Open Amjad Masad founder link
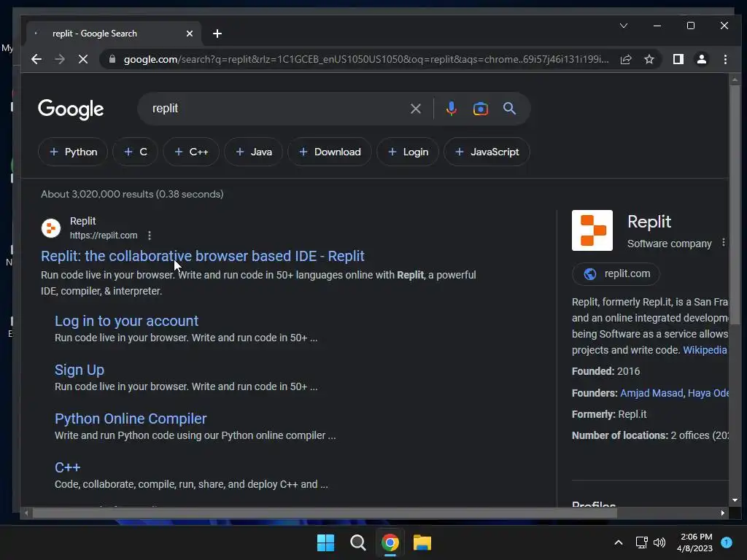 coord(651,393)
